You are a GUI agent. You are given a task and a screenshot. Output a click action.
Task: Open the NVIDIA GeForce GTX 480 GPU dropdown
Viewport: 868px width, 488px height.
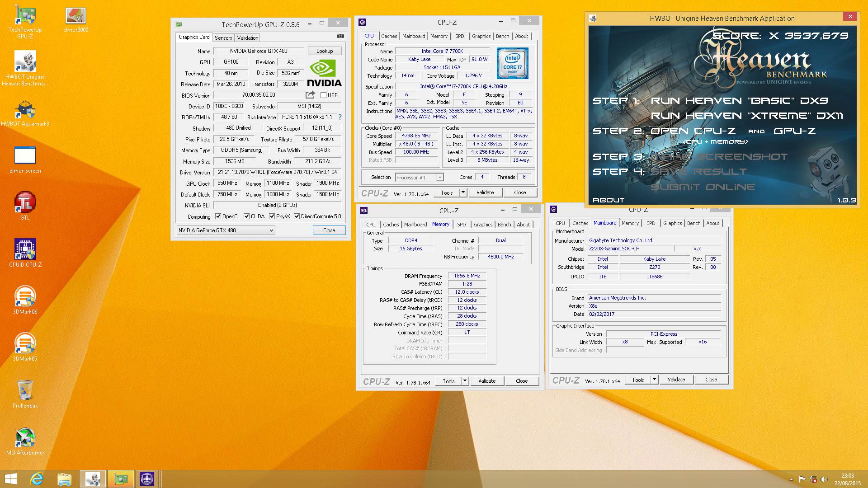(x=226, y=230)
